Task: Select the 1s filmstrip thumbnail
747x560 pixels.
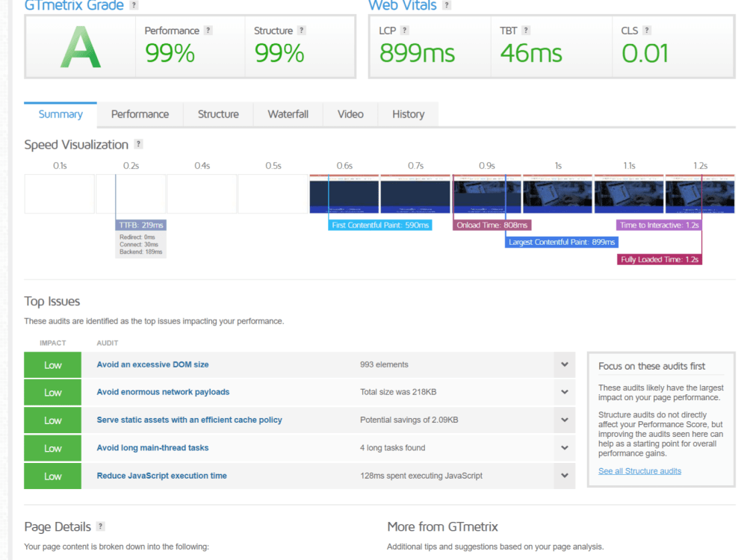Action: click(557, 194)
